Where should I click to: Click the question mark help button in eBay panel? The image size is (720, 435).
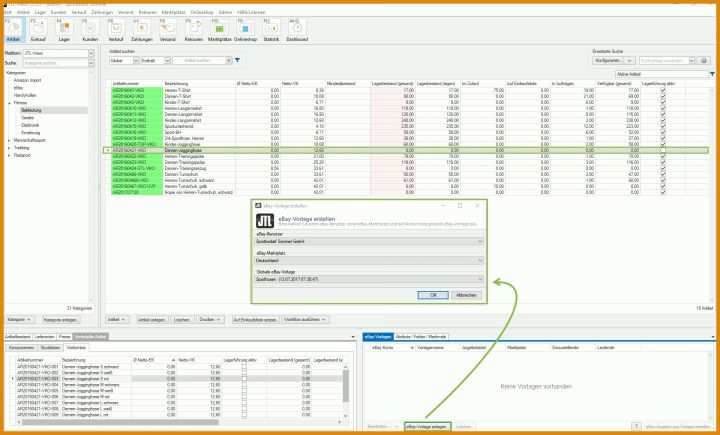pyautogui.click(x=637, y=427)
